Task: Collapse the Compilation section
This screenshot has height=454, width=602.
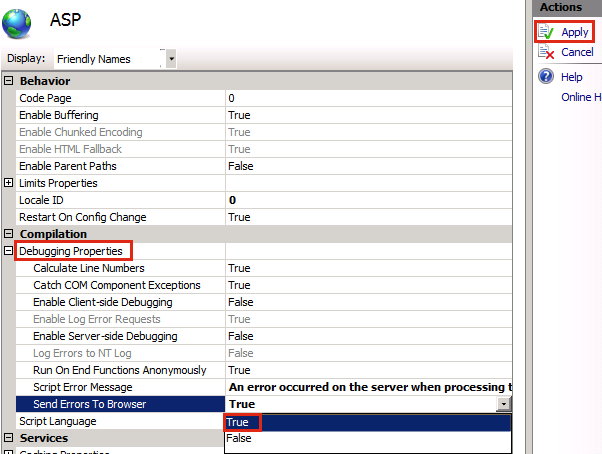Action: pos(8,234)
